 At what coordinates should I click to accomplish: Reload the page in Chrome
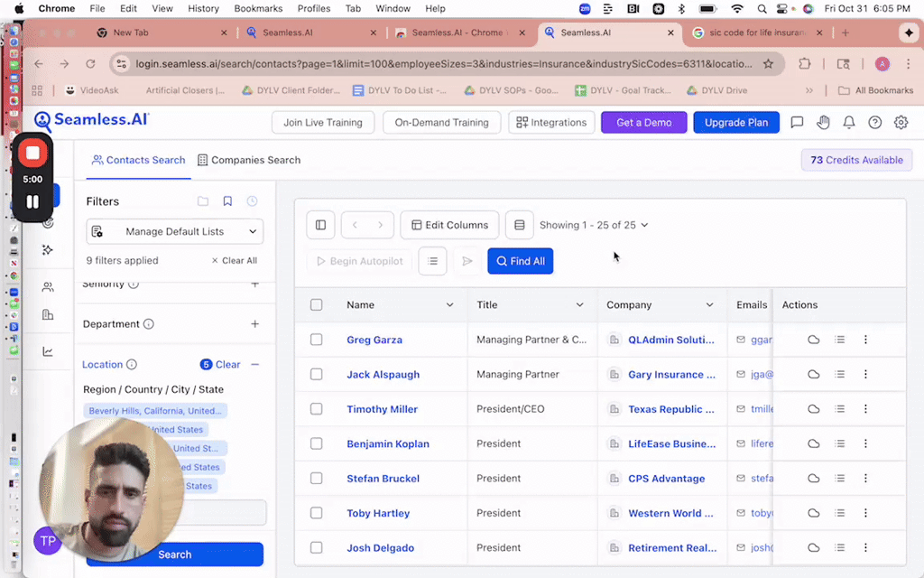pos(90,64)
